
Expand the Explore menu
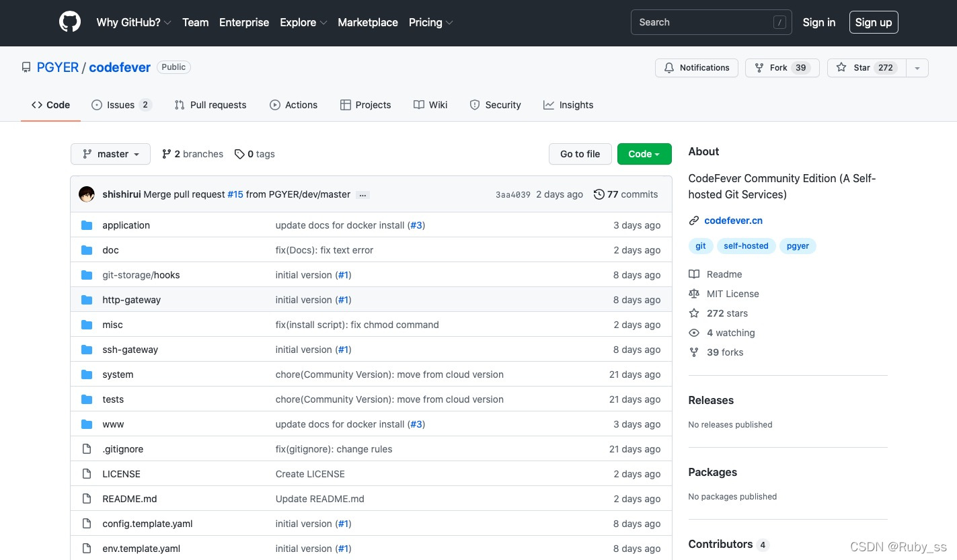[x=303, y=22]
